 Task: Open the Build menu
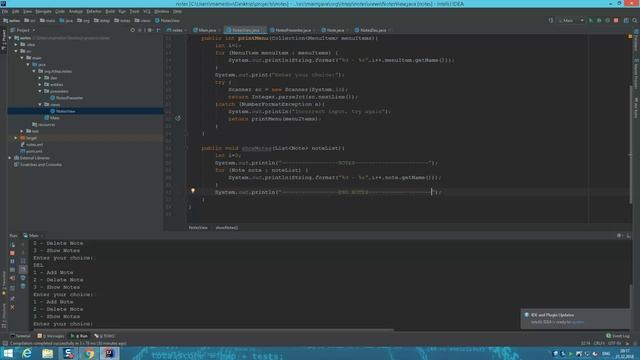point(110,11)
